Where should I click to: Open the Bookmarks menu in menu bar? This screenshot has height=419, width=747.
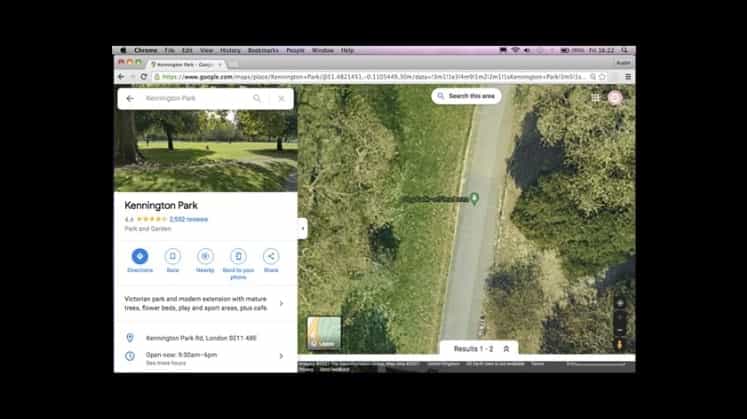tap(263, 50)
